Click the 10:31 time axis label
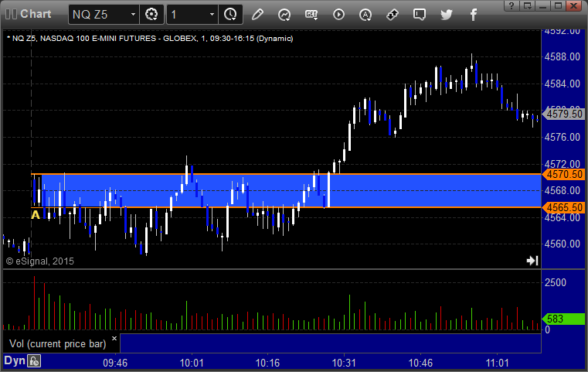This screenshot has width=588, height=372. coord(344,363)
